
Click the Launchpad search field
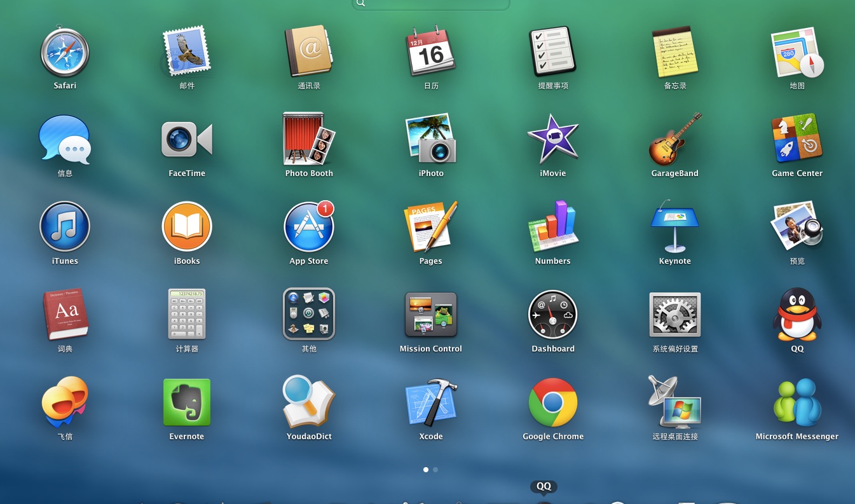431,4
